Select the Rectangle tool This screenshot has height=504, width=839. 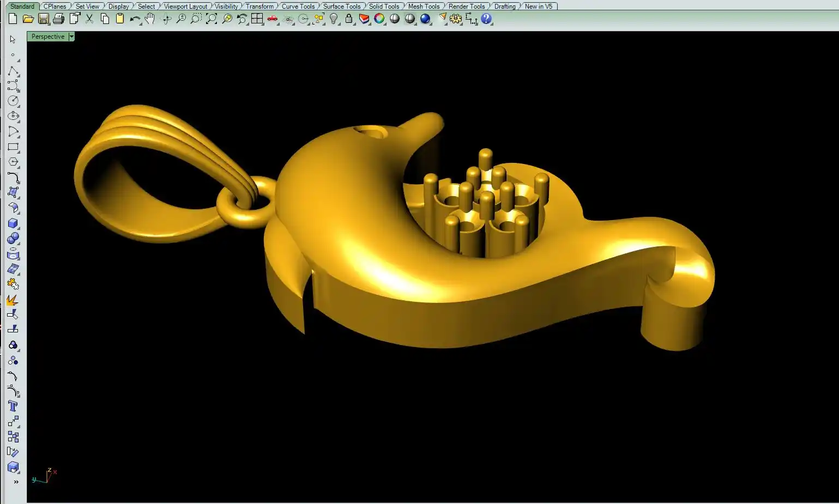coord(13,147)
